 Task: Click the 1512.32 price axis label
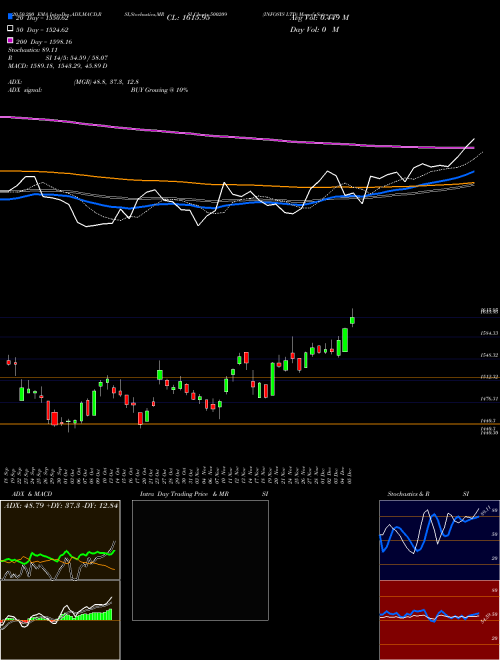489,377
